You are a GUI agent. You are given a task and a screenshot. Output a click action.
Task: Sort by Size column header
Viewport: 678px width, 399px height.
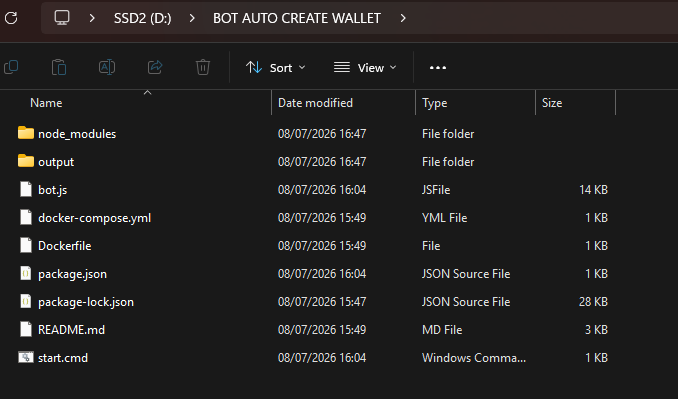pyautogui.click(x=552, y=103)
